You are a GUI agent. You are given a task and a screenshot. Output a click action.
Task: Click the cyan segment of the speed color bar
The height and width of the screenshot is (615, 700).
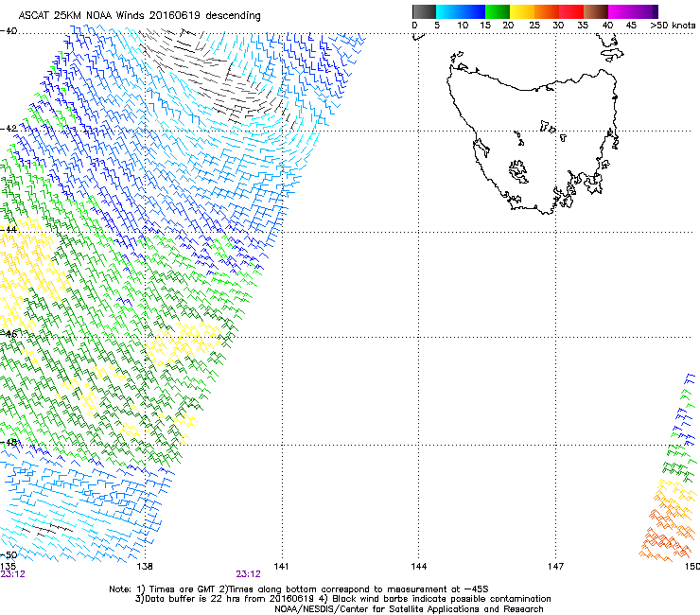point(448,11)
